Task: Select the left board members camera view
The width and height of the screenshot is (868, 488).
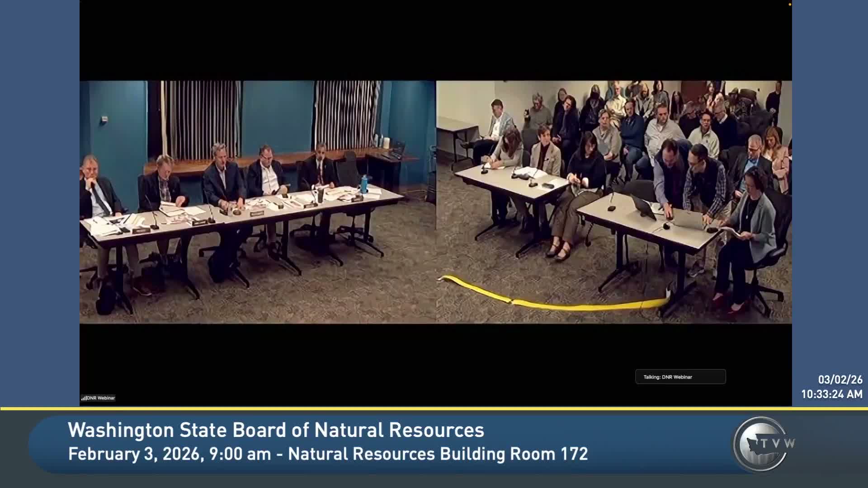Action: (258, 202)
